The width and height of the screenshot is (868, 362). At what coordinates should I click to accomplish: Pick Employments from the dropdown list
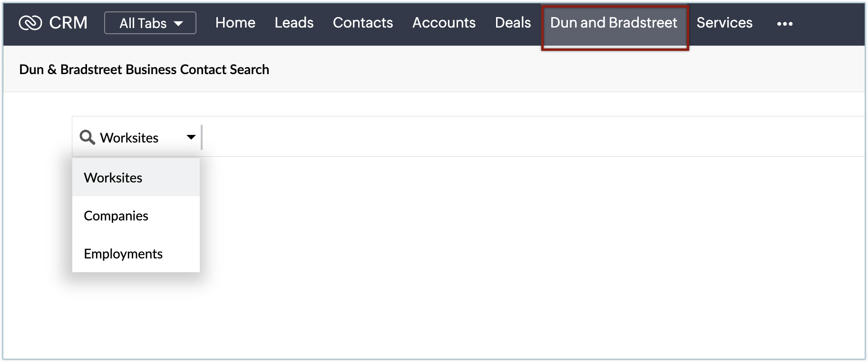click(x=123, y=254)
